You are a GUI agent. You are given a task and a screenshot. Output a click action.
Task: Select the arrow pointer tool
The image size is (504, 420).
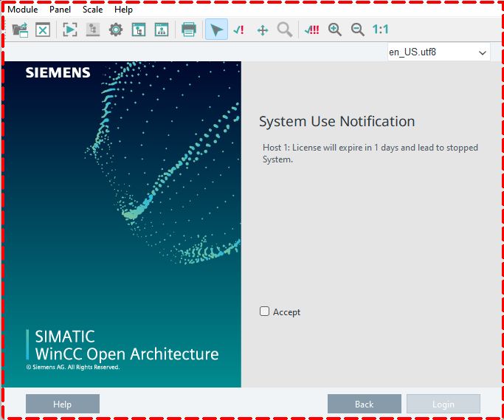(216, 30)
